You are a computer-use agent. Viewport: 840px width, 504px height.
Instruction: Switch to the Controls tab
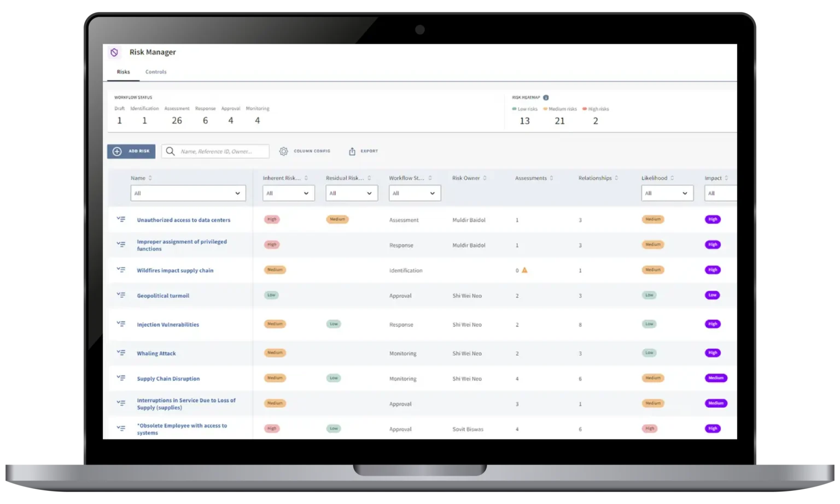156,72
